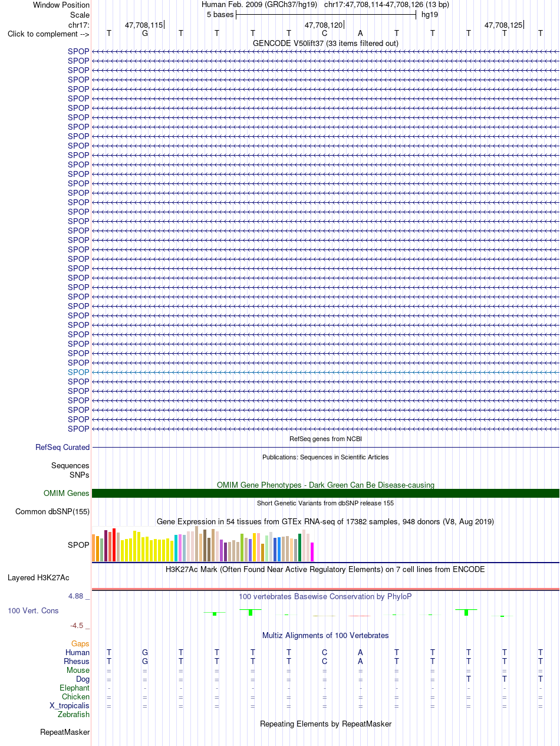The image size is (560, 746).
Task: Click position marker 47,708,120
Action: pyautogui.click(x=324, y=25)
